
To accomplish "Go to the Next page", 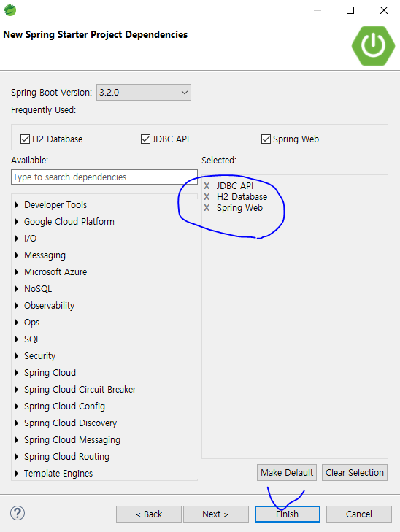I will pyautogui.click(x=216, y=514).
